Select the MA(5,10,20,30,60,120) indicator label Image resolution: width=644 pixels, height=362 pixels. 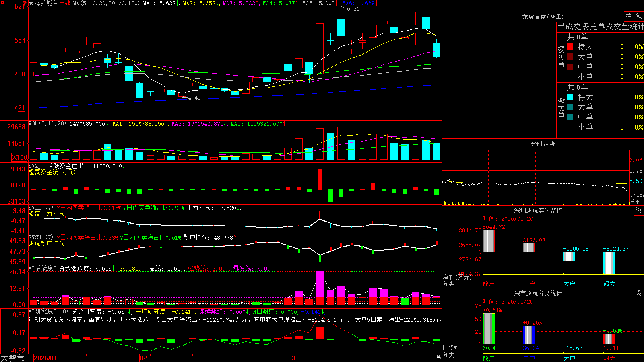click(106, 3)
